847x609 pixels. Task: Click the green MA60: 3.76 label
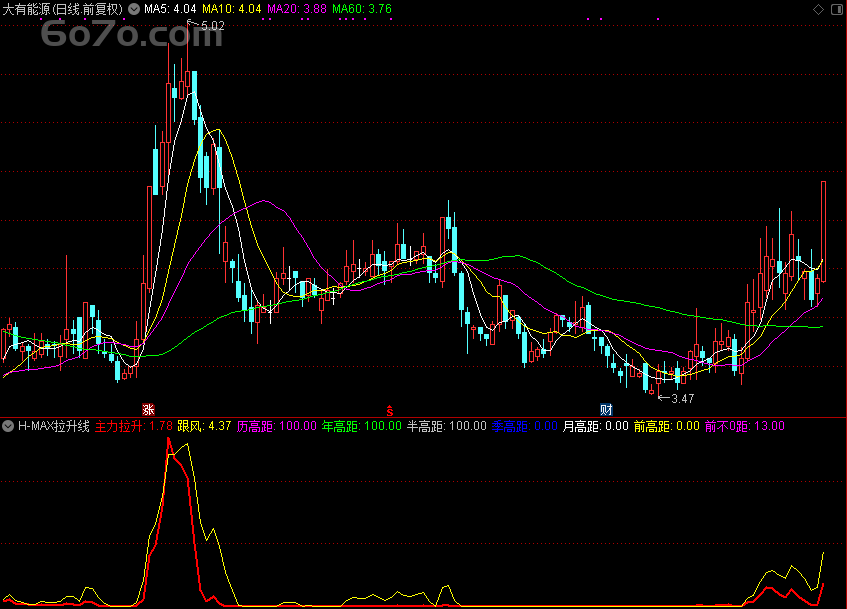coord(361,9)
